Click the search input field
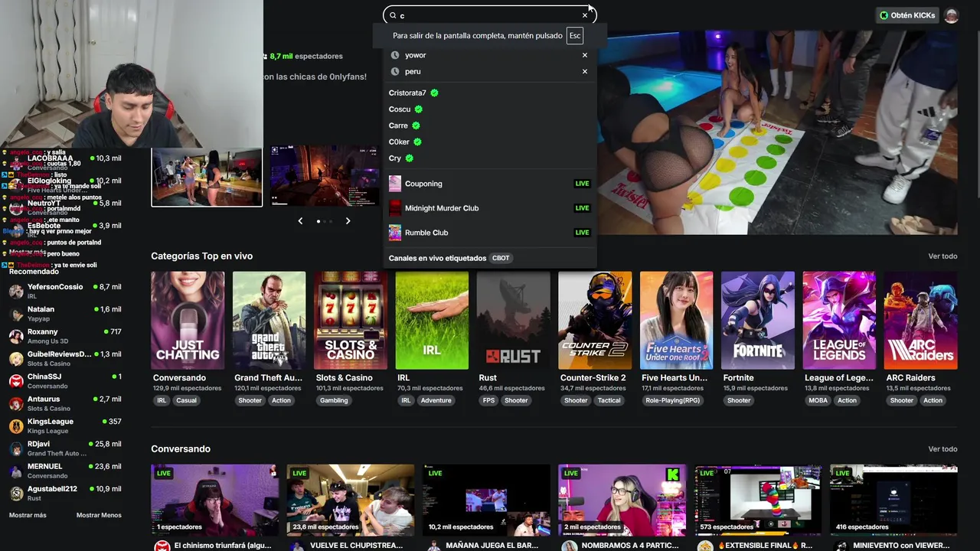This screenshot has height=551, width=980. click(488, 15)
